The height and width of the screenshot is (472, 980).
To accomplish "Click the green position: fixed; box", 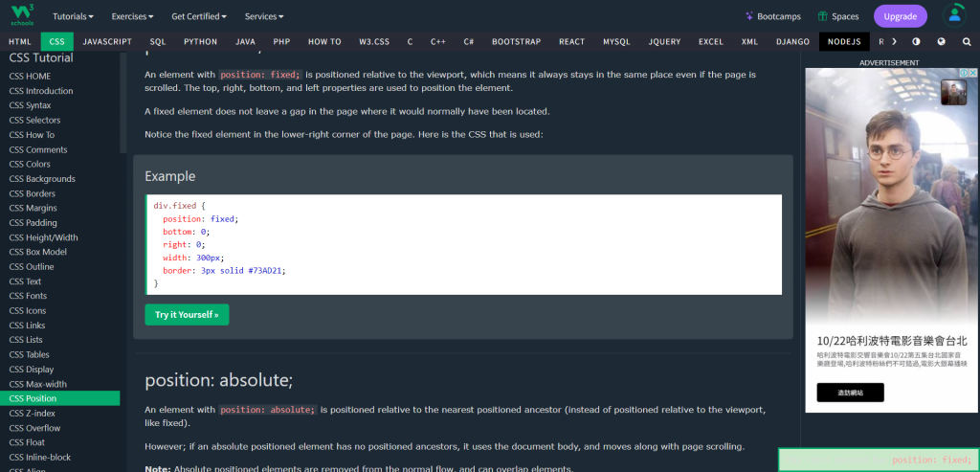I will 879,460.
